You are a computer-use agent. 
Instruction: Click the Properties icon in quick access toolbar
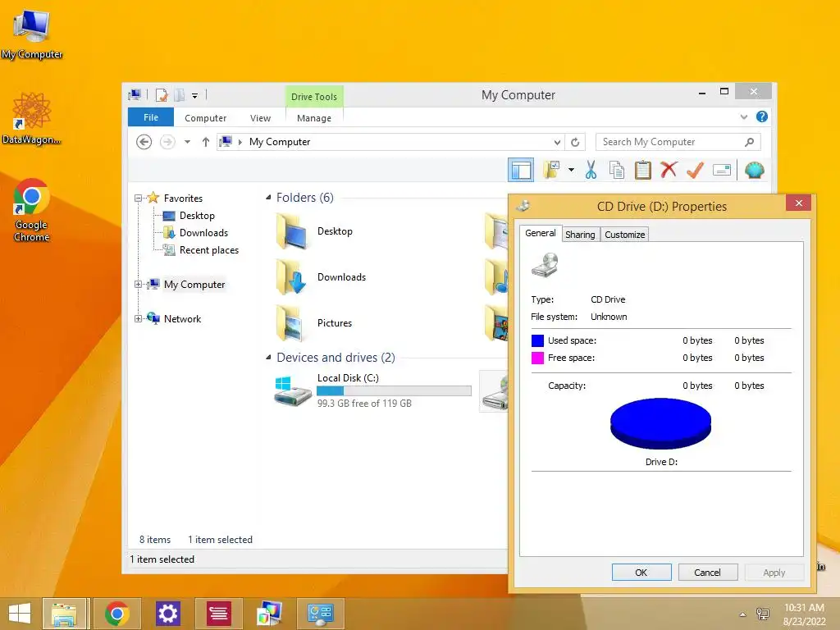(162, 95)
